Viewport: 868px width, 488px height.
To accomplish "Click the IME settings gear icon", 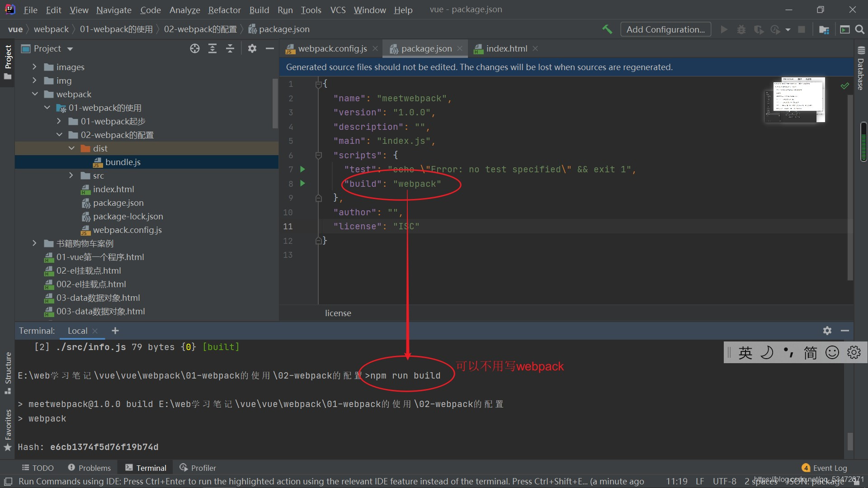I will click(x=854, y=352).
